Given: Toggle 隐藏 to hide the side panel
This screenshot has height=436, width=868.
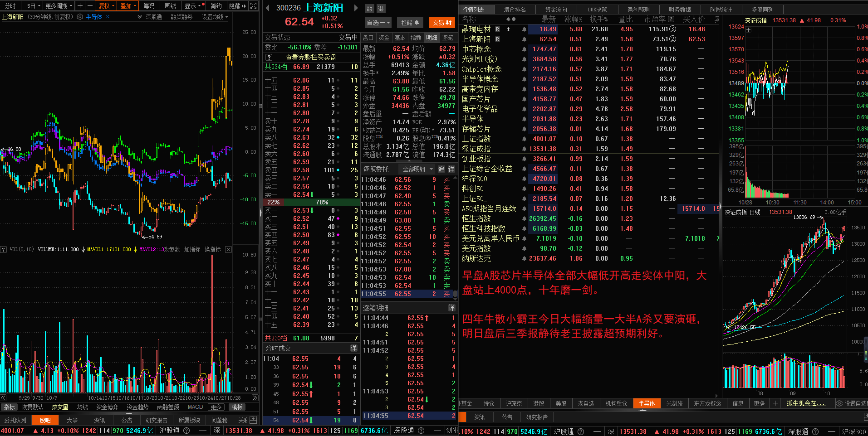Looking at the screenshot, I should [x=237, y=6].
